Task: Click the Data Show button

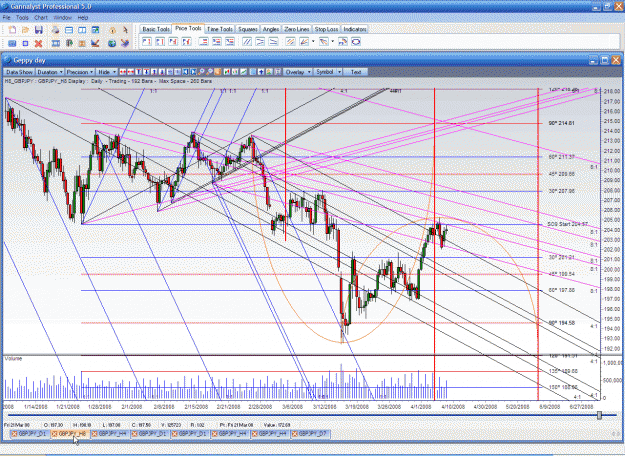Action: click(19, 72)
